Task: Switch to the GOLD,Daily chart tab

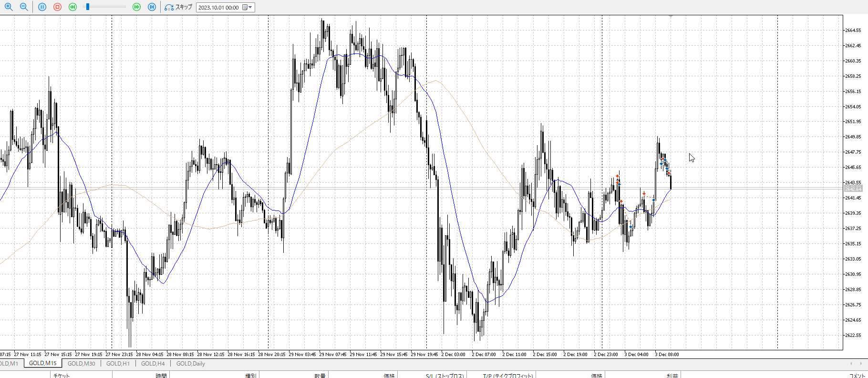Action: [190, 364]
